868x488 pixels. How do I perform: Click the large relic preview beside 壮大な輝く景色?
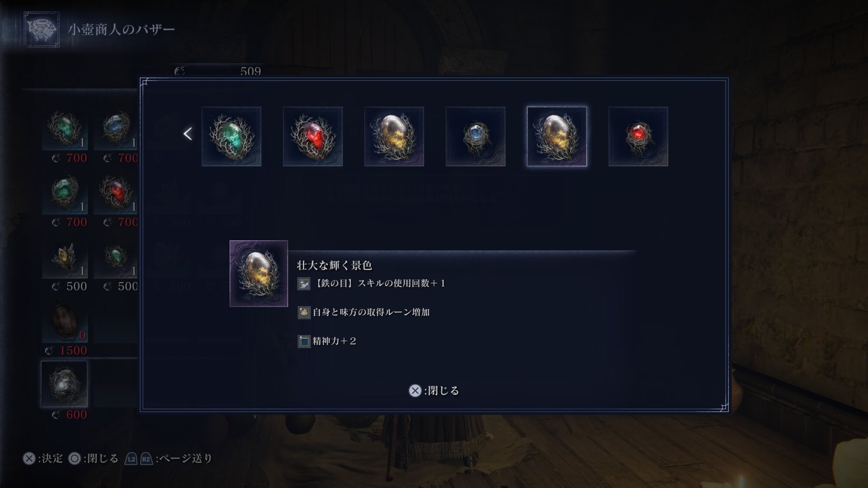click(x=259, y=273)
